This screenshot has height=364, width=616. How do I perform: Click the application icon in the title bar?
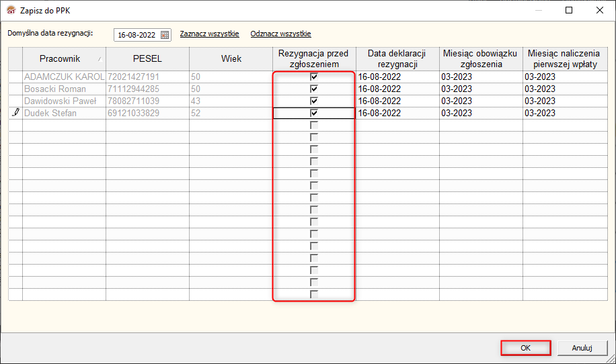tap(11, 10)
